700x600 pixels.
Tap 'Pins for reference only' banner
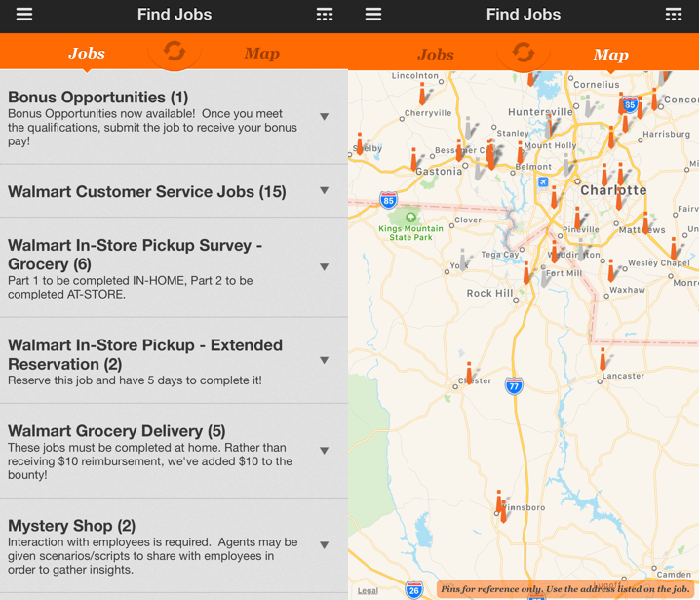pyautogui.click(x=567, y=589)
